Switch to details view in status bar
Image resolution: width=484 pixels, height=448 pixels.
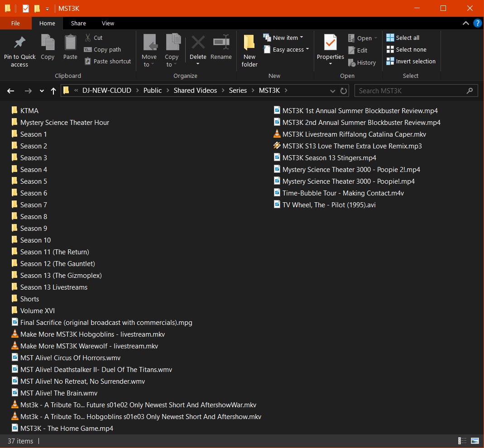[x=462, y=441]
